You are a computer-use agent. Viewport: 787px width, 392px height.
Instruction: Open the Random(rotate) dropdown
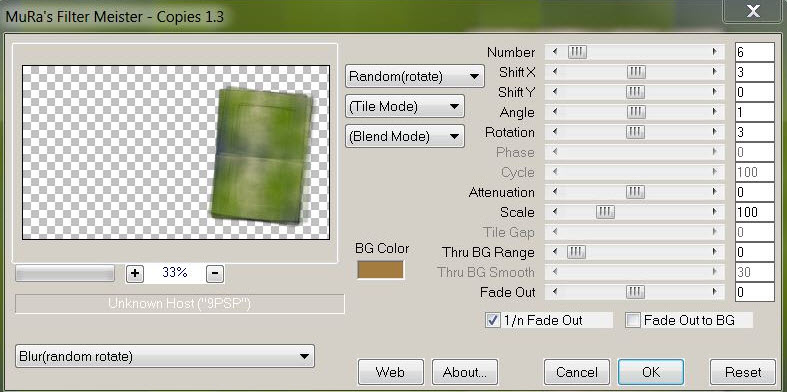click(x=415, y=76)
